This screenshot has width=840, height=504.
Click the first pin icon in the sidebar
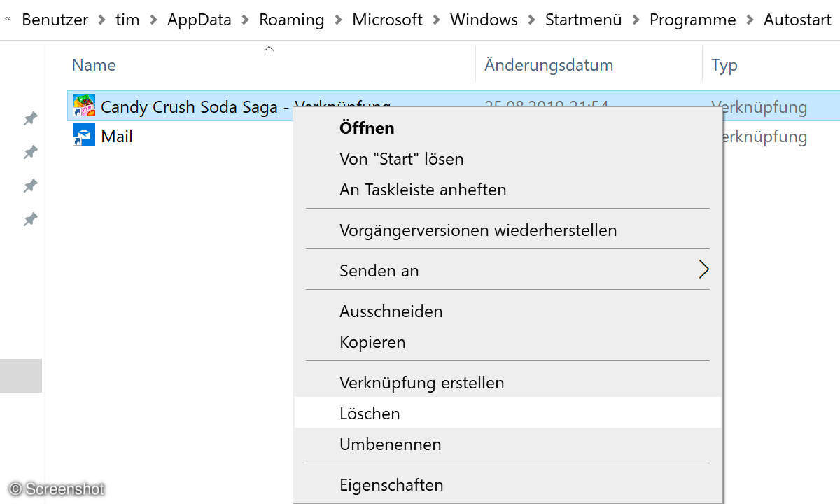30,118
